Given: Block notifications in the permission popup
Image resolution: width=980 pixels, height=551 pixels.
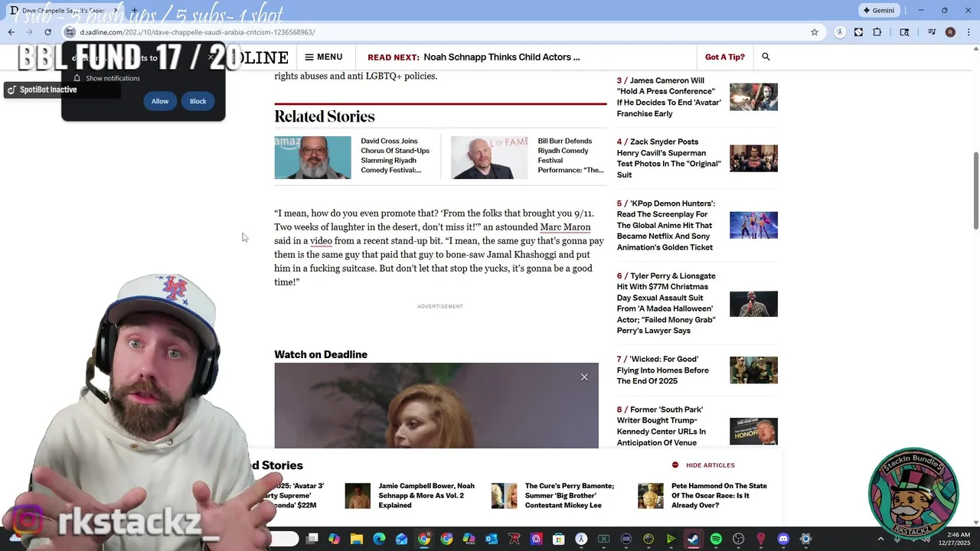Looking at the screenshot, I should pos(198,101).
